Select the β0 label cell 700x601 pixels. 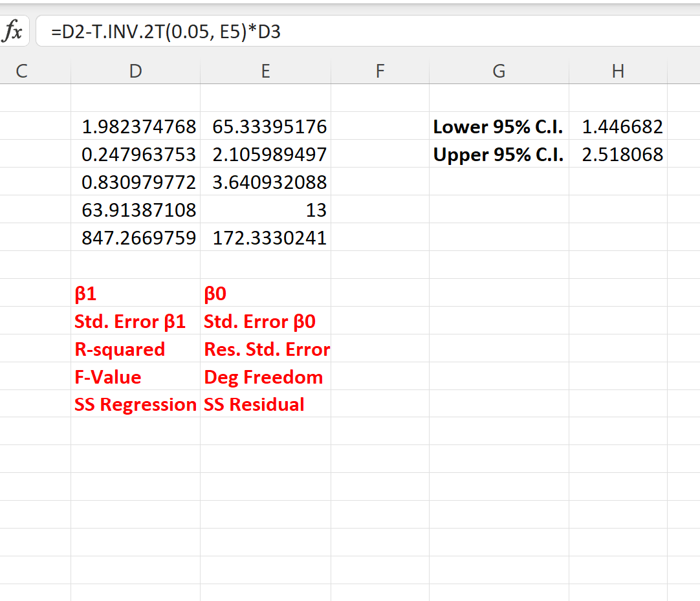click(x=265, y=294)
